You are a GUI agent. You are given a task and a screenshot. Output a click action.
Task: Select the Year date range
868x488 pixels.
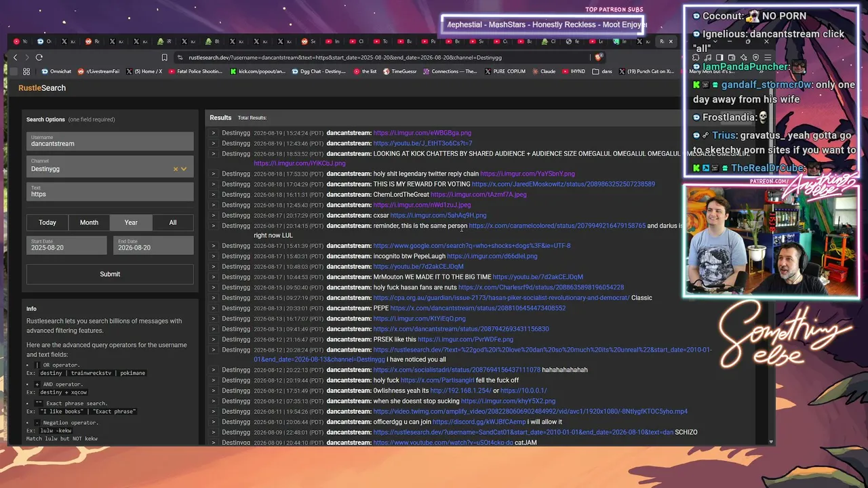131,222
